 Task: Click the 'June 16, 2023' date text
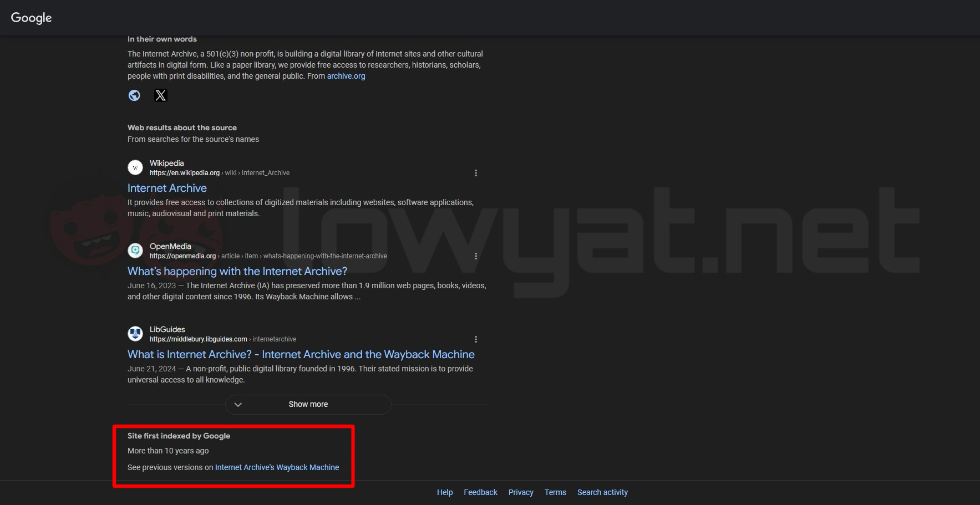pos(151,285)
